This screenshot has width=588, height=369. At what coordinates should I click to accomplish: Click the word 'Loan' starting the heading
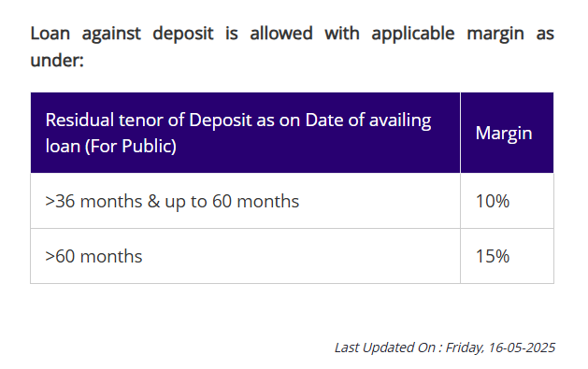50,34
